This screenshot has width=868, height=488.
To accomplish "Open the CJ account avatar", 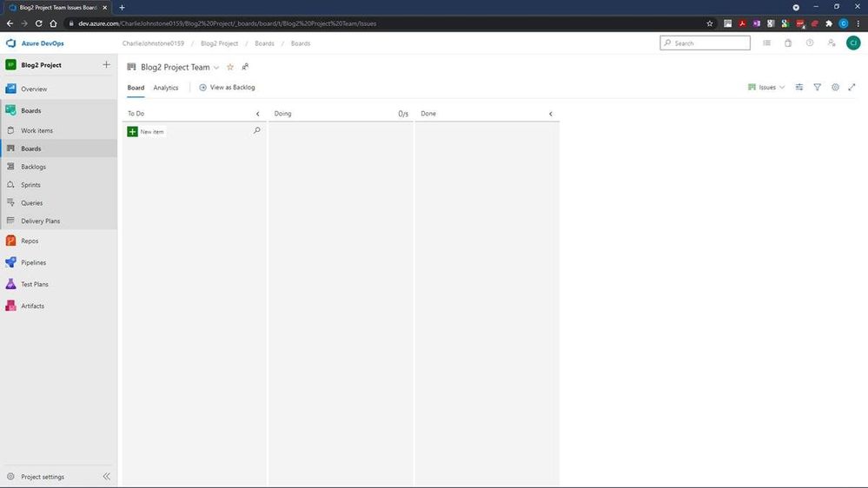I will (x=853, y=43).
